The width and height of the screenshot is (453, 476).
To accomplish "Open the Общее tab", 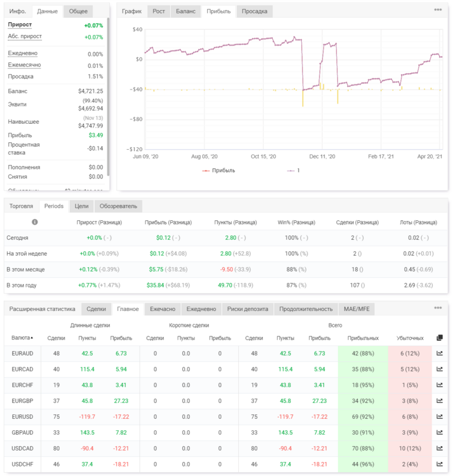I will [78, 11].
